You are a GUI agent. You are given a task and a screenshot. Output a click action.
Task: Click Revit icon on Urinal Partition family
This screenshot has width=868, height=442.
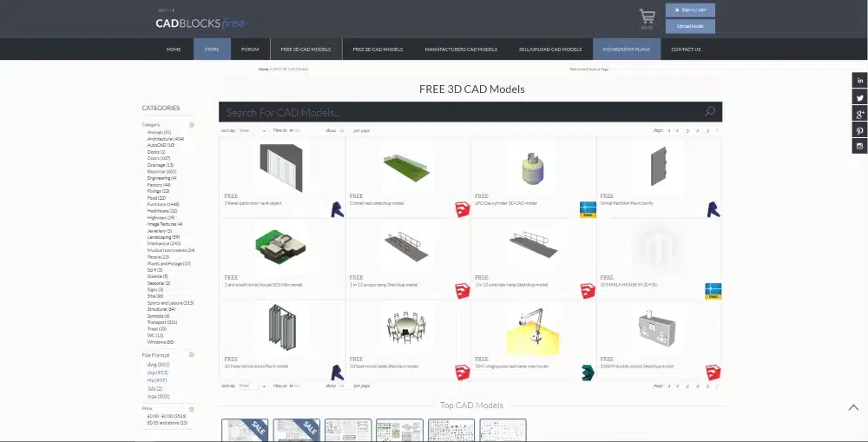713,209
